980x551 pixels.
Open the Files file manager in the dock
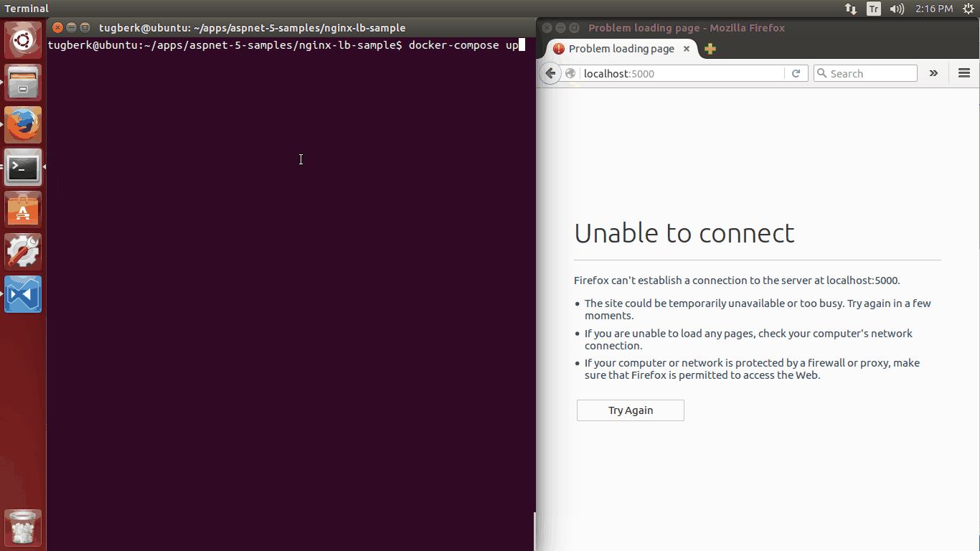tap(22, 82)
